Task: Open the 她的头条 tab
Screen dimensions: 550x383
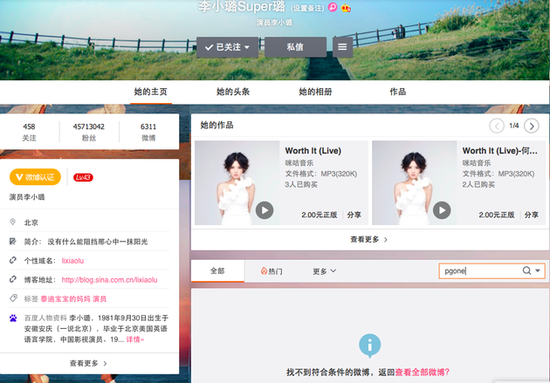Action: click(233, 92)
